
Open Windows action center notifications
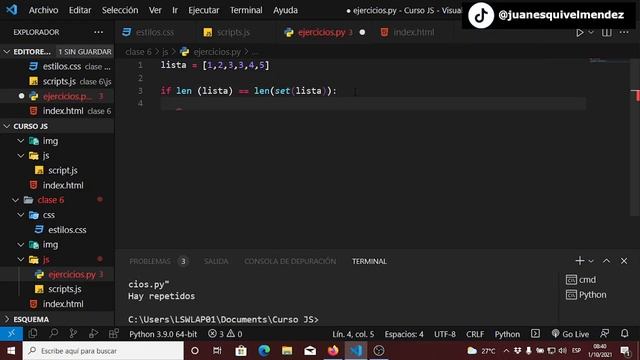[x=625, y=351]
